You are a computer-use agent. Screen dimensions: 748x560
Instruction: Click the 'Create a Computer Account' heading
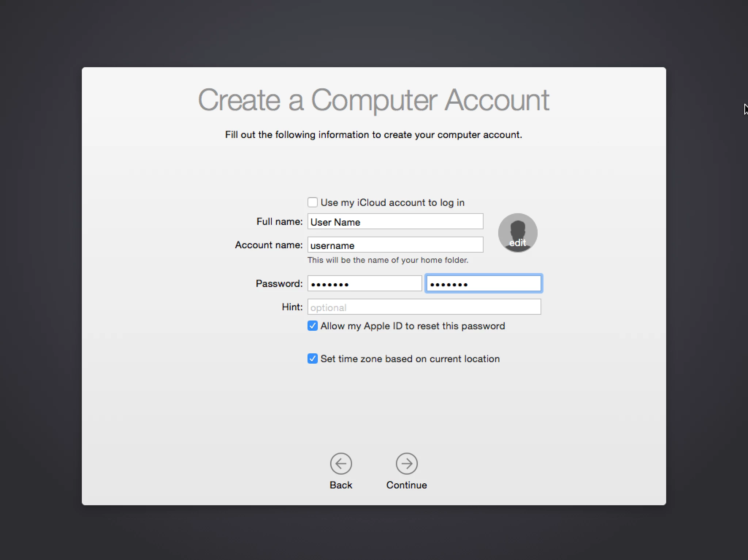coord(374,100)
